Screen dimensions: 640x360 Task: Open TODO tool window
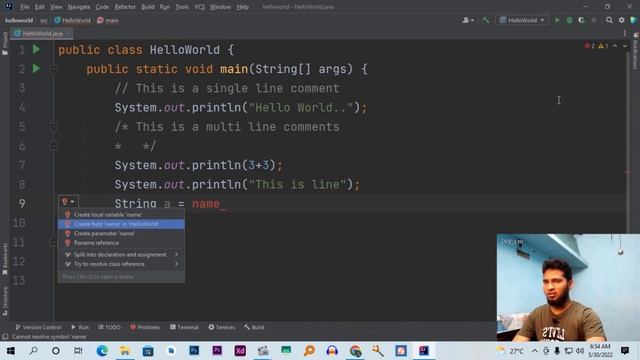point(109,327)
